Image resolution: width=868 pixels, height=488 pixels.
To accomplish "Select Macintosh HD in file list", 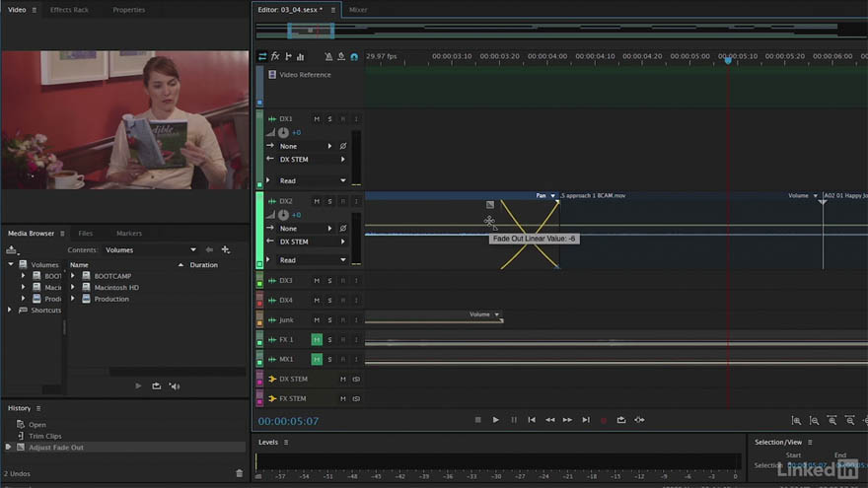I will click(116, 287).
